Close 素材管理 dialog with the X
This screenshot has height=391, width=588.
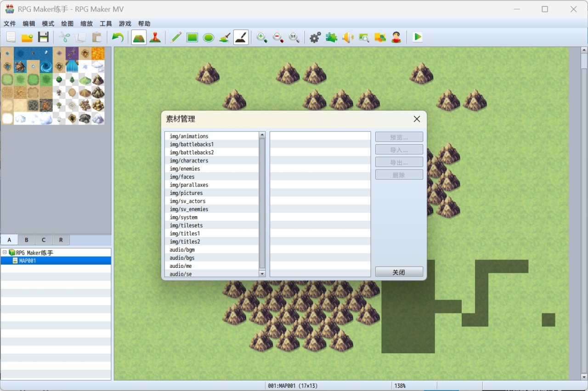[417, 119]
